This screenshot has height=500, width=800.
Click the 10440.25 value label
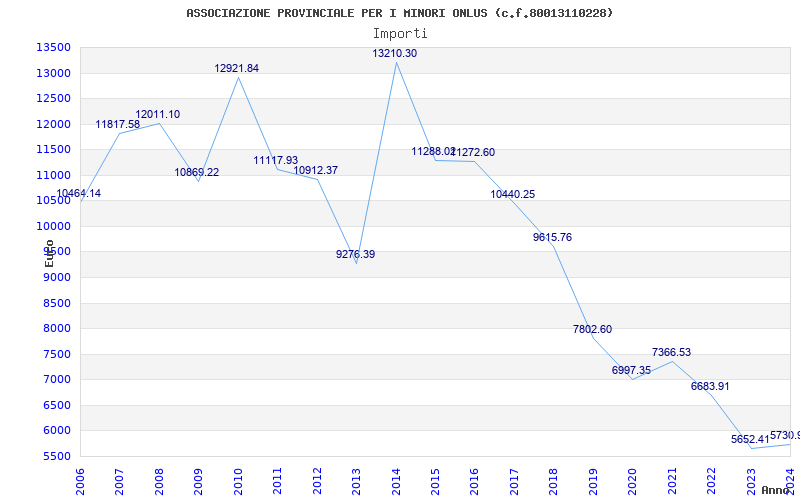(x=512, y=194)
